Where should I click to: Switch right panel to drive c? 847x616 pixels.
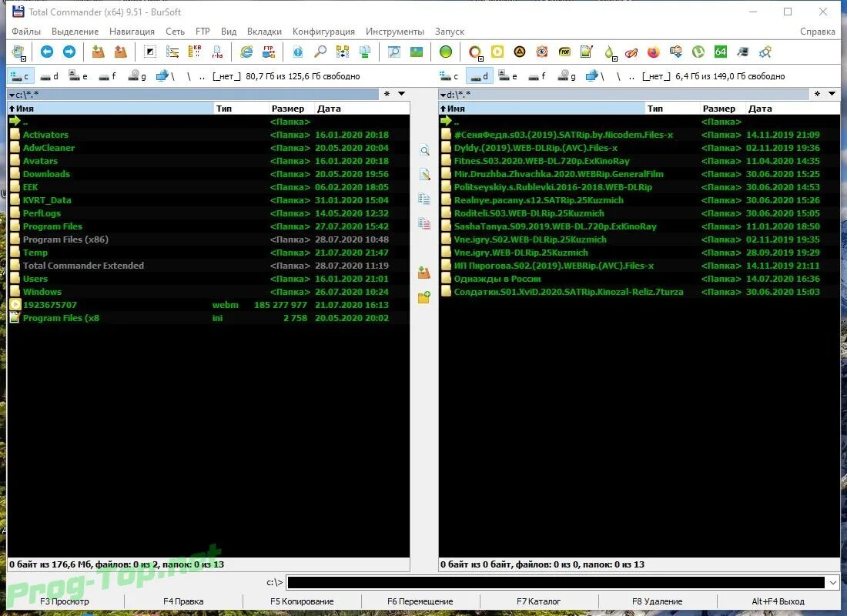coord(450,76)
